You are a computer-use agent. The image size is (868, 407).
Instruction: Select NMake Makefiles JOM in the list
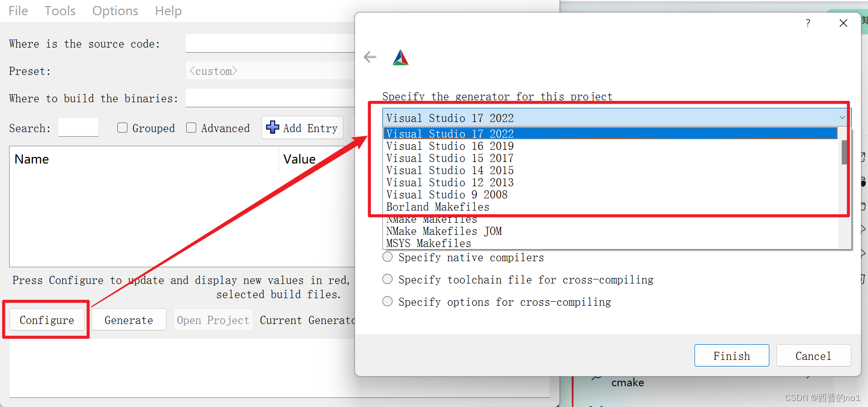pyautogui.click(x=611, y=231)
